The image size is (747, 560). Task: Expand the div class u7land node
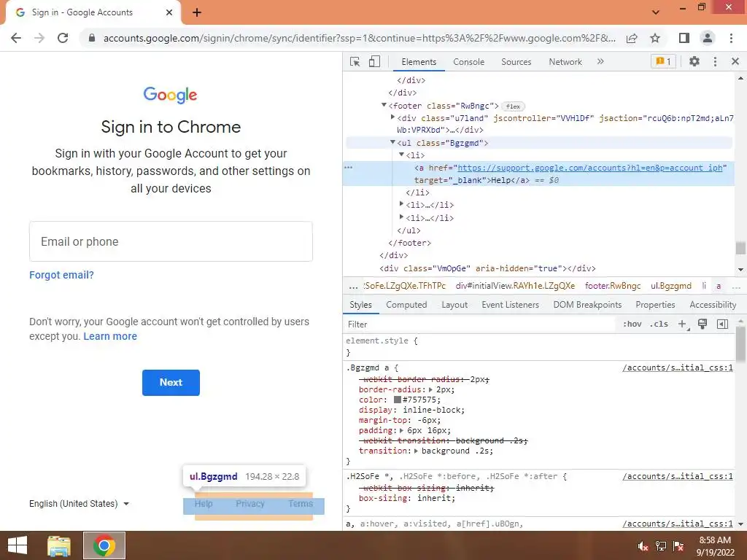pyautogui.click(x=392, y=117)
